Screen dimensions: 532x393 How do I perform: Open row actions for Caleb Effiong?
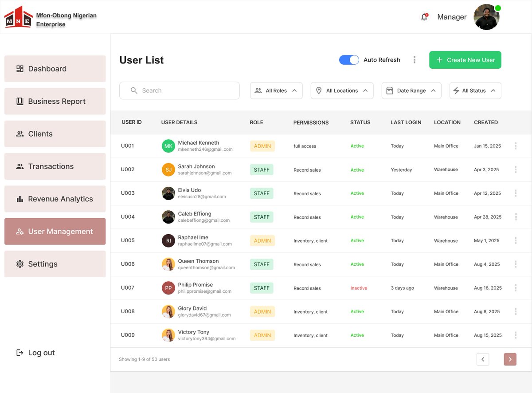(x=516, y=217)
